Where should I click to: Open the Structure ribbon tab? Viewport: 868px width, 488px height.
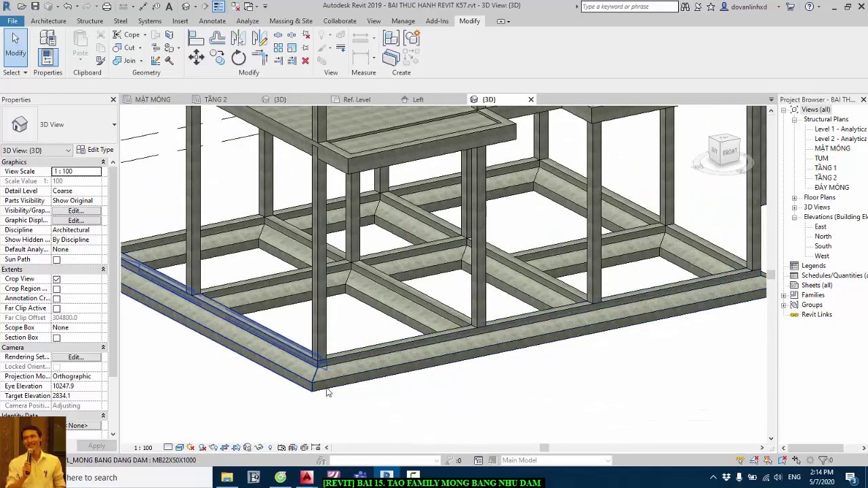(90, 21)
